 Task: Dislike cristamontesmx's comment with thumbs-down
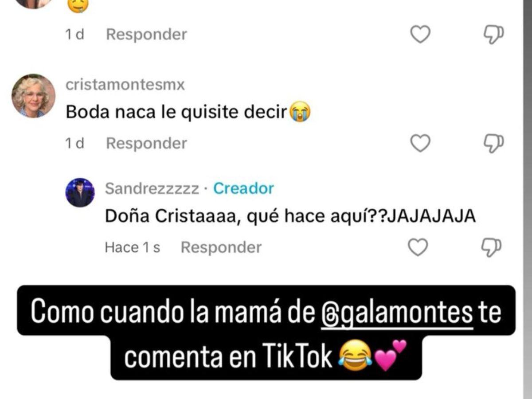coord(493,144)
